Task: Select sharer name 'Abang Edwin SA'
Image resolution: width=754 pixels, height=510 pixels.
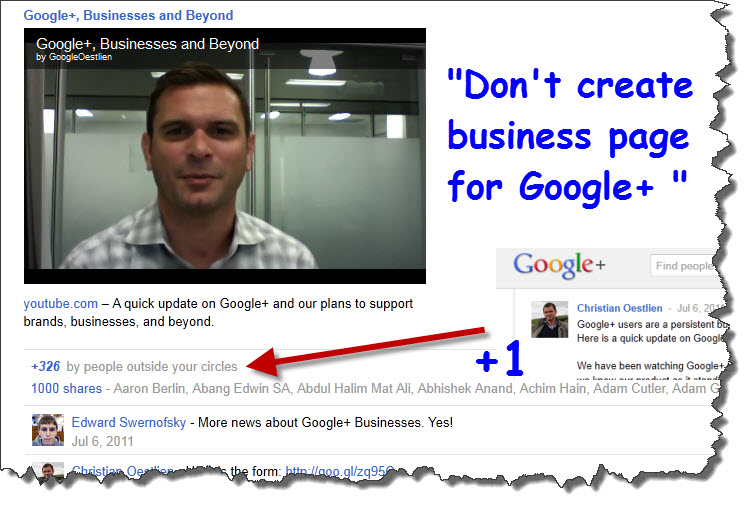Action: (x=241, y=388)
